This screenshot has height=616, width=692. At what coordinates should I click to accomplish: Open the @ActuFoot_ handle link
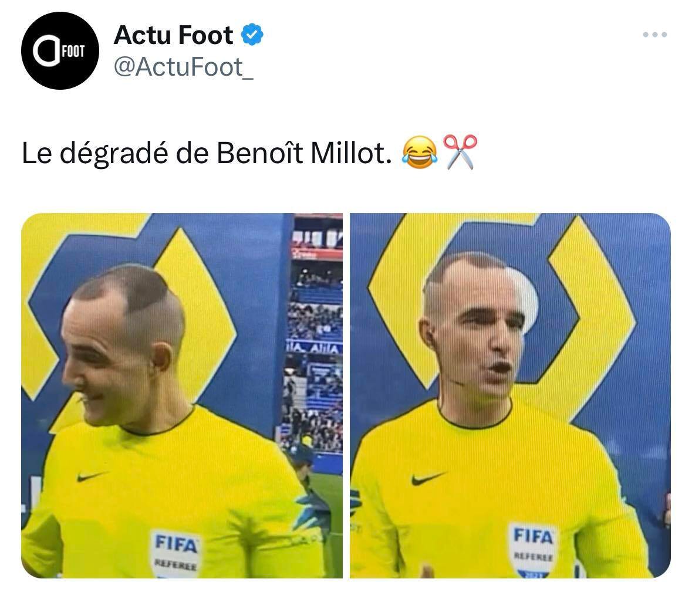tap(184, 67)
